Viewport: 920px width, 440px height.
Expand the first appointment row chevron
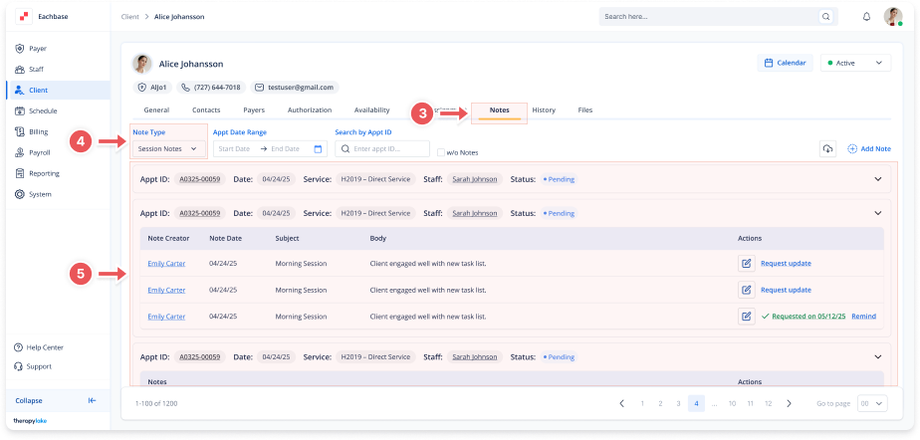click(x=877, y=179)
